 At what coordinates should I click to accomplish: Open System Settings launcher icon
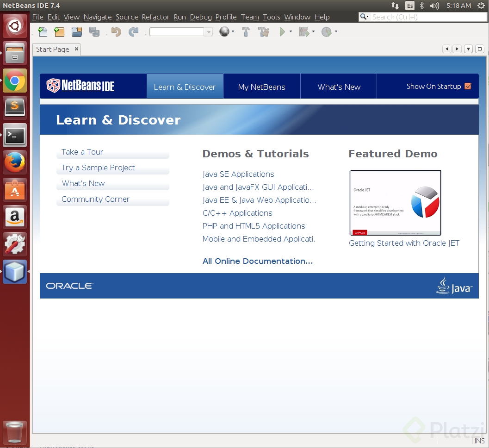[x=15, y=244]
